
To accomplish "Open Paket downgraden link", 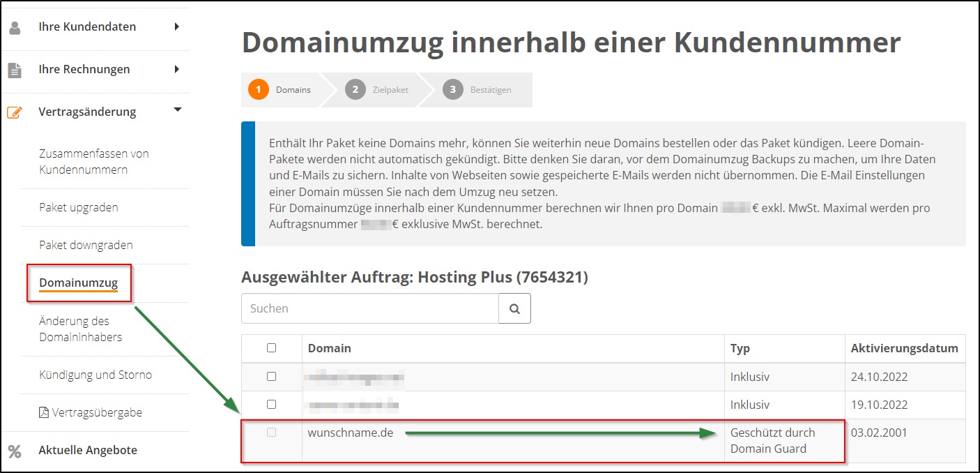I will pos(86,245).
